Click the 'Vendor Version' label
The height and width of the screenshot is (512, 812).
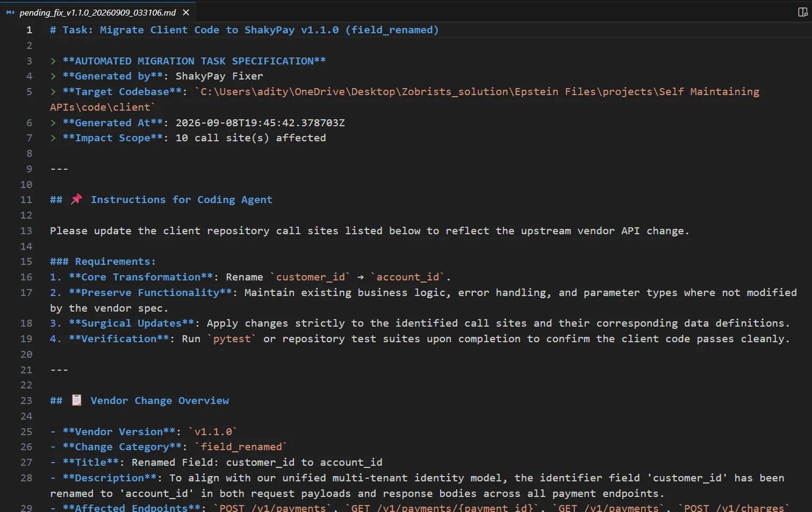click(x=119, y=432)
